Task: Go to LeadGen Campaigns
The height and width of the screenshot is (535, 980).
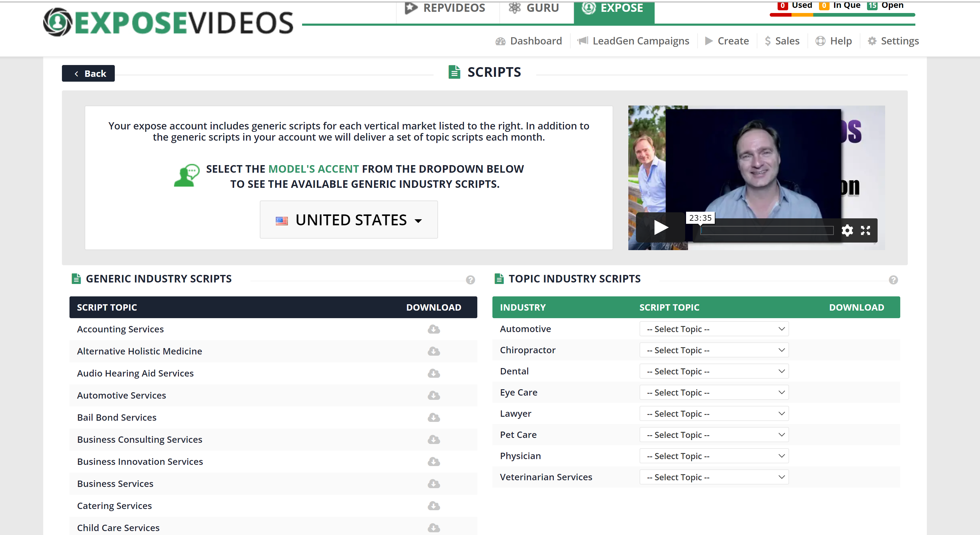Action: pyautogui.click(x=633, y=41)
